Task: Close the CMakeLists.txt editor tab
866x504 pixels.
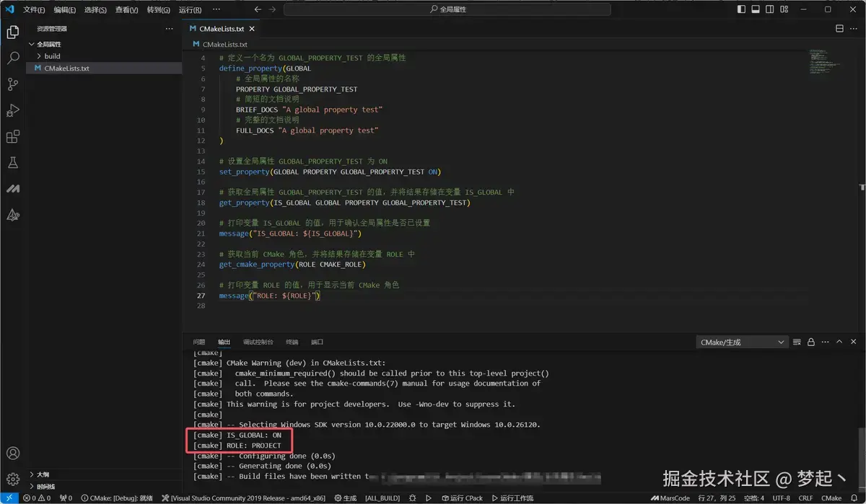Action: 253,29
